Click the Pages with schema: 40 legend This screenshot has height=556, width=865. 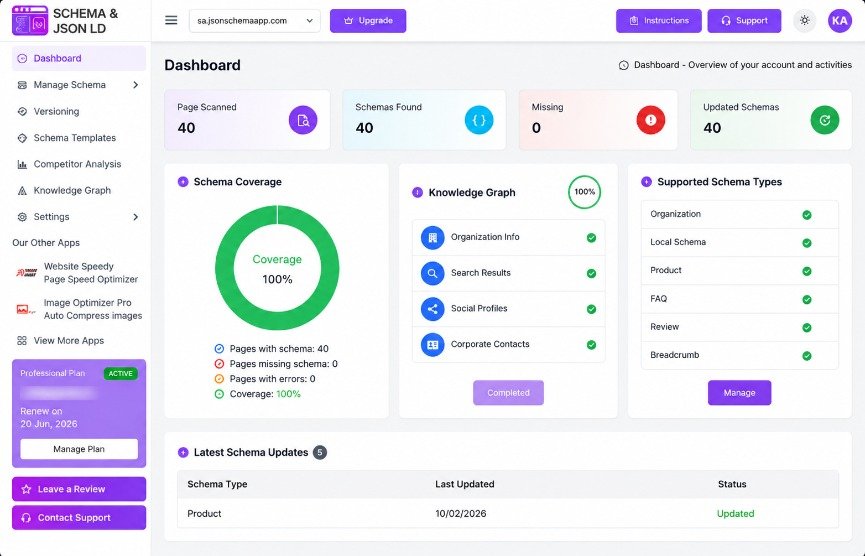(271, 349)
